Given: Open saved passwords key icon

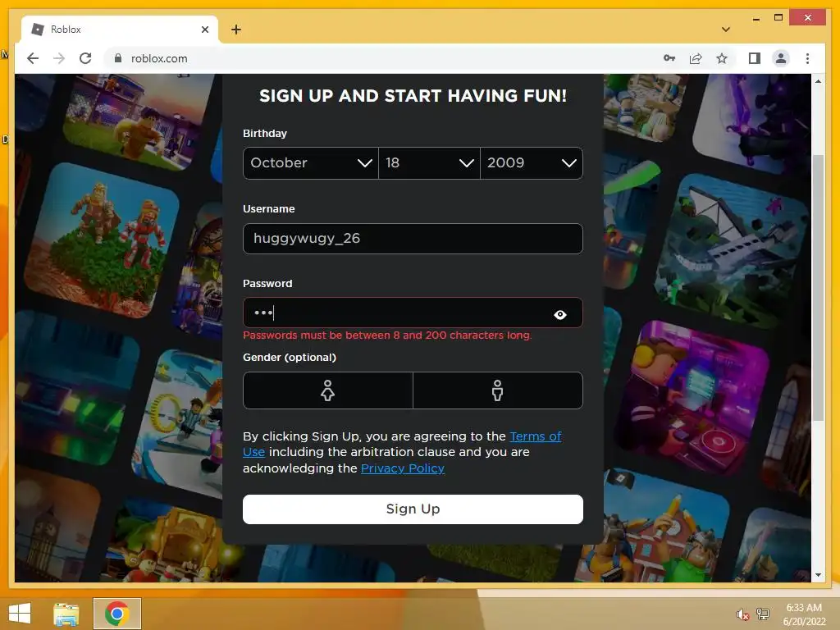Looking at the screenshot, I should tap(669, 58).
